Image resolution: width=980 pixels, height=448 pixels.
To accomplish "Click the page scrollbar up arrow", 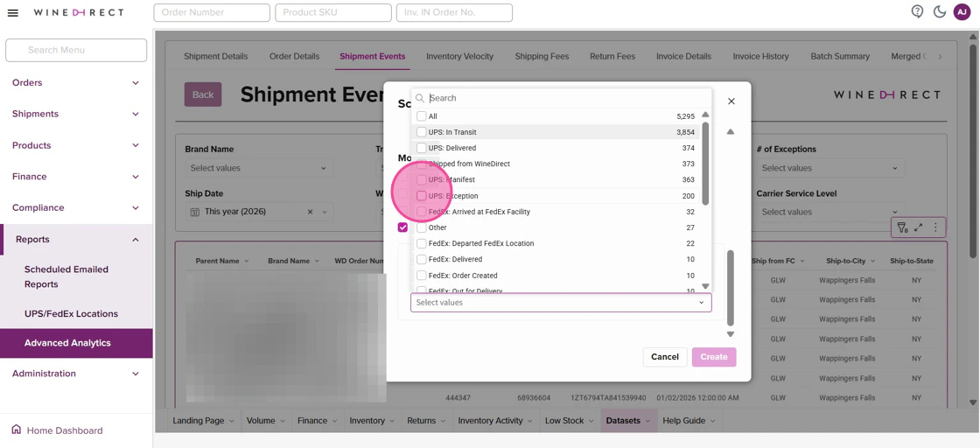I will click(973, 35).
